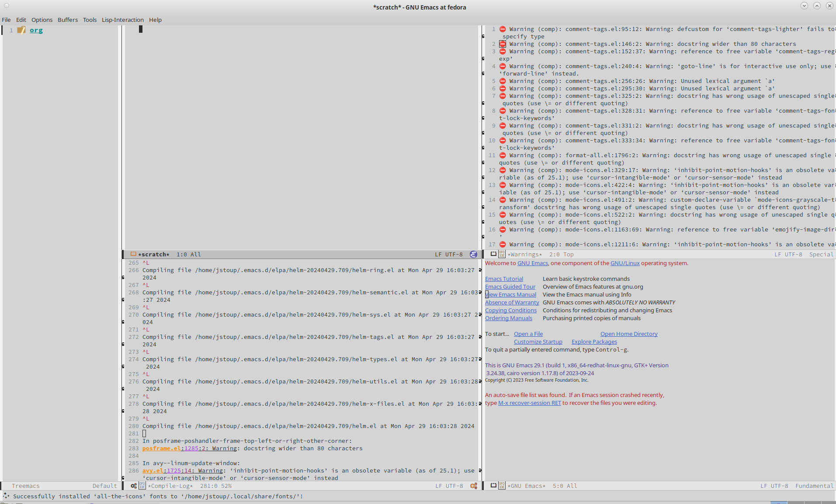Image resolution: width=836 pixels, height=504 pixels.
Task: Click the gears icon on Compile-Log mode line
Action: pyautogui.click(x=134, y=486)
